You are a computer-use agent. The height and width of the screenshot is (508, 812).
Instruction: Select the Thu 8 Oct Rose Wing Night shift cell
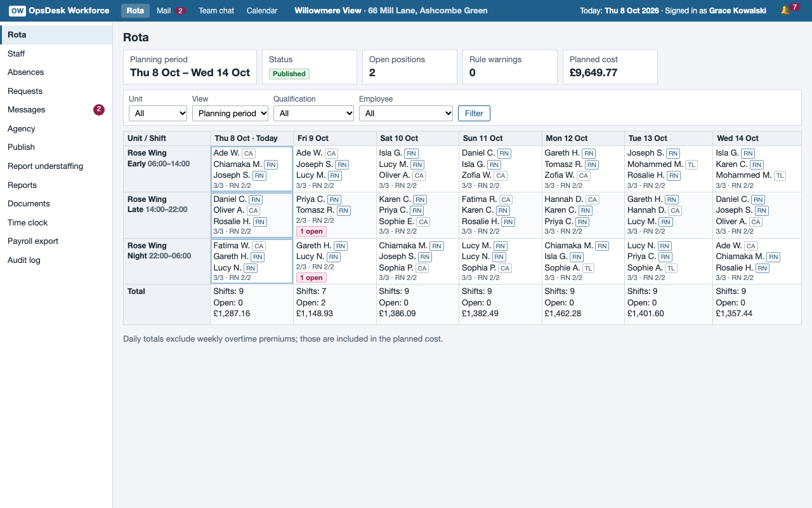(x=252, y=262)
